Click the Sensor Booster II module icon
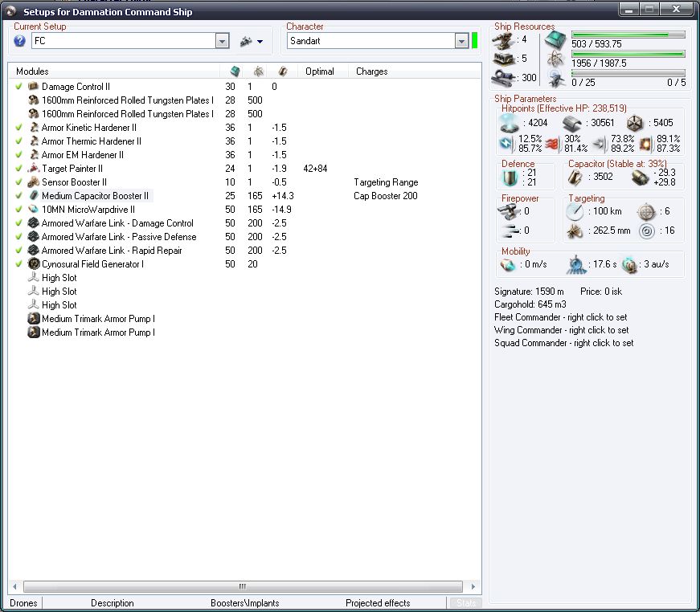 click(34, 182)
